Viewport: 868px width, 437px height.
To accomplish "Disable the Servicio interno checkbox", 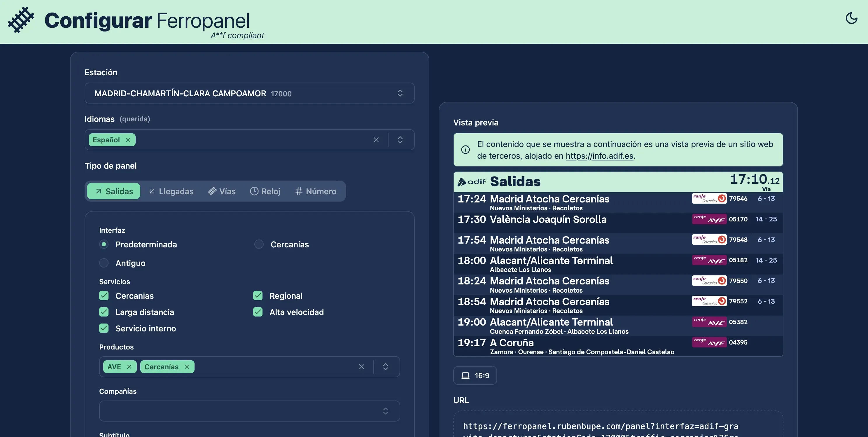I will [x=104, y=328].
